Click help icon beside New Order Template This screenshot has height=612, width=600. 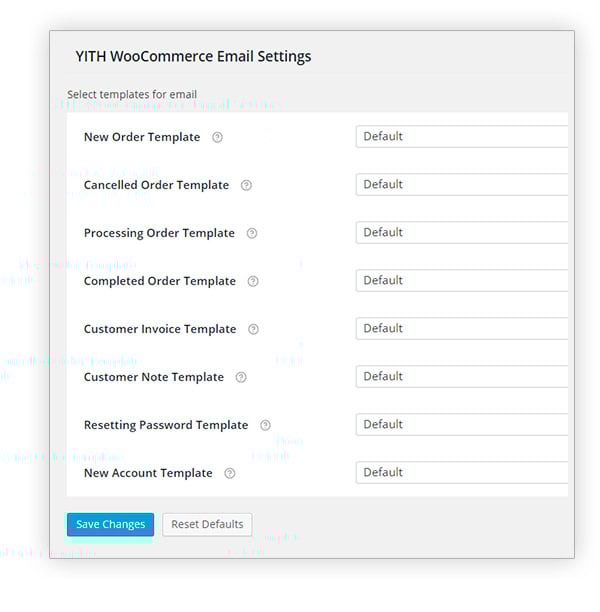point(217,138)
